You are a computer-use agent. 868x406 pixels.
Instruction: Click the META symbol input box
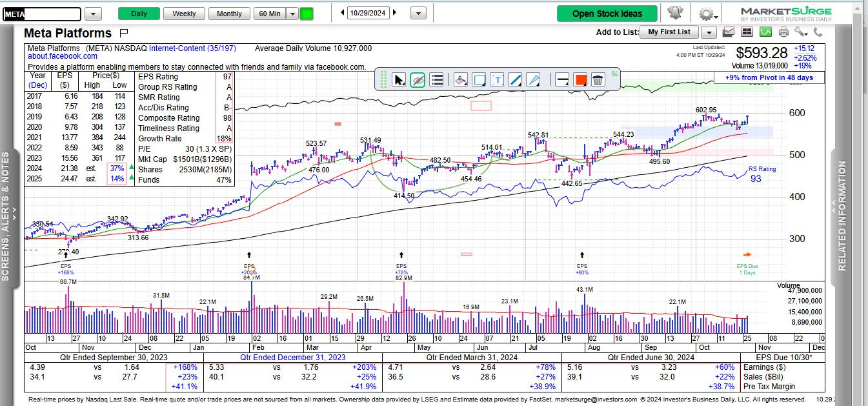42,14
